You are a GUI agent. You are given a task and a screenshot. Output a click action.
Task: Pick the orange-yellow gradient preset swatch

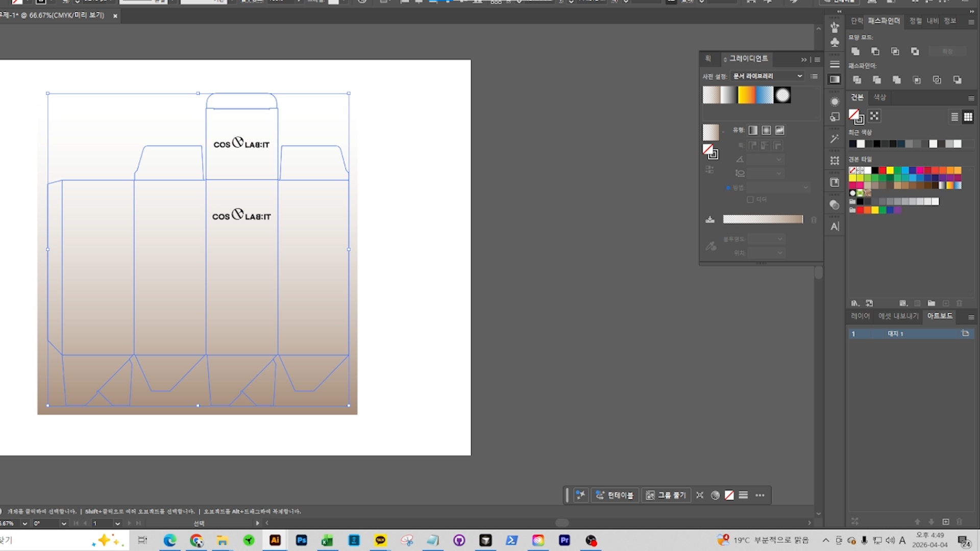pos(746,95)
